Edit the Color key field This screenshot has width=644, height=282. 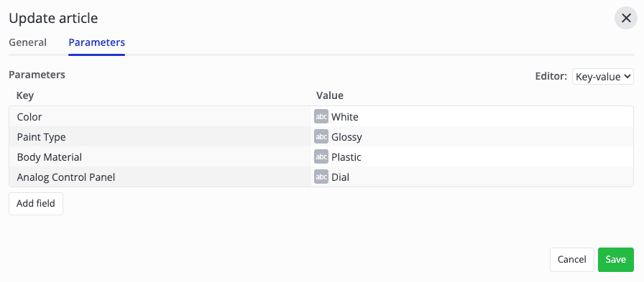[160, 117]
